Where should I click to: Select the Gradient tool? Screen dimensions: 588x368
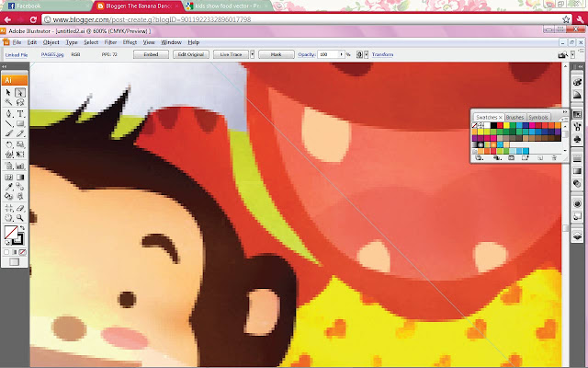[x=20, y=178]
